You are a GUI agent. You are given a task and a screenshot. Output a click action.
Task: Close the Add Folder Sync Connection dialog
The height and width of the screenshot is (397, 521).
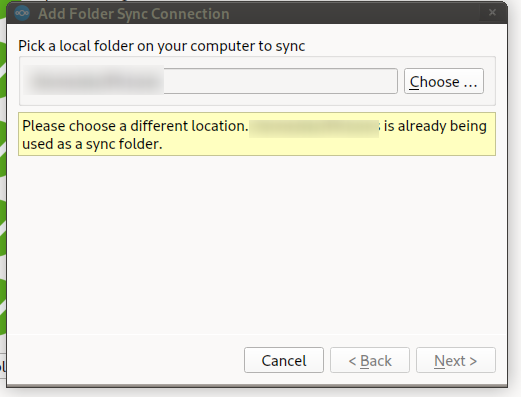(492, 13)
